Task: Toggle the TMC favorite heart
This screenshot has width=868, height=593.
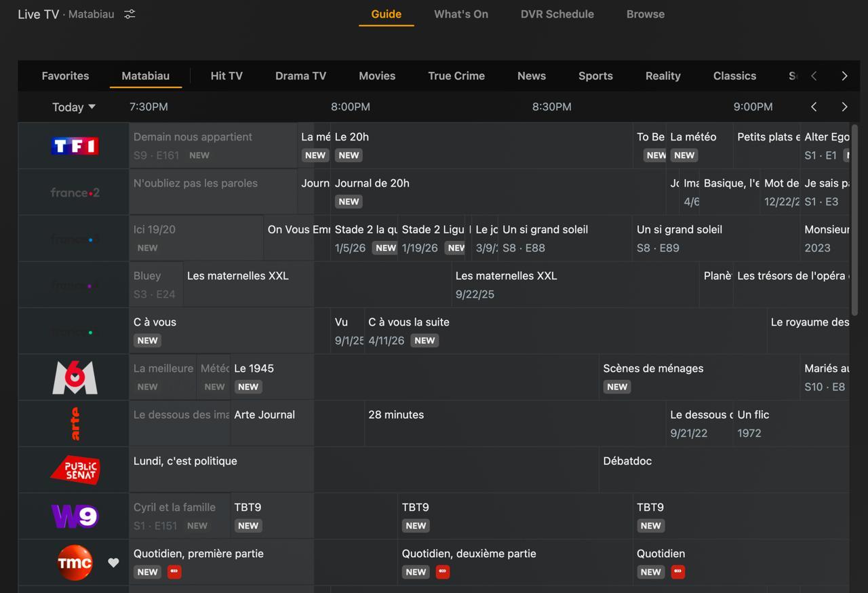Action: (x=113, y=562)
